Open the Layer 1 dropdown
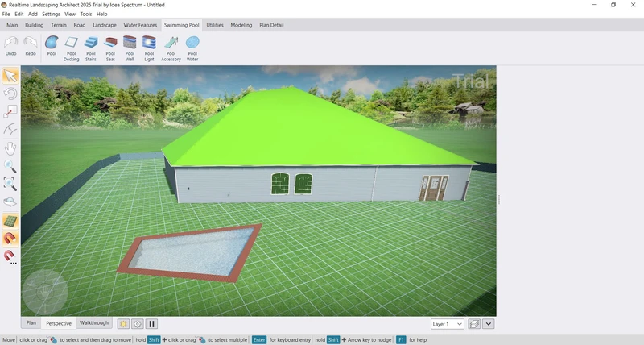The image size is (644, 345). click(447, 324)
